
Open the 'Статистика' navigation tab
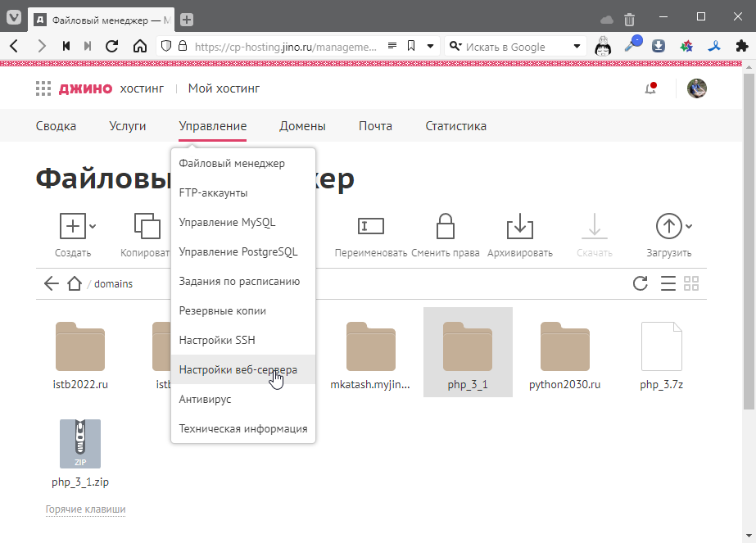click(455, 126)
